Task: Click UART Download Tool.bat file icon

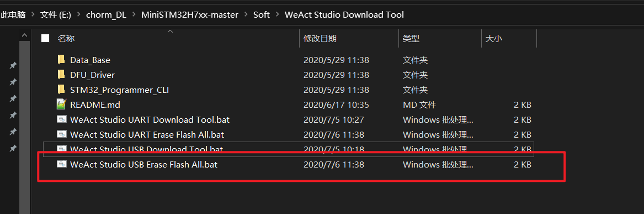Action: pyautogui.click(x=62, y=119)
